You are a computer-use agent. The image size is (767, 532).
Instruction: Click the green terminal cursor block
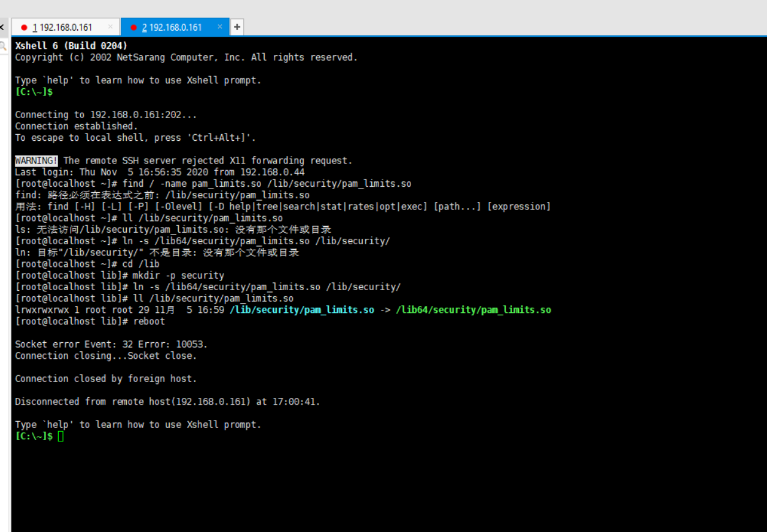coord(59,436)
